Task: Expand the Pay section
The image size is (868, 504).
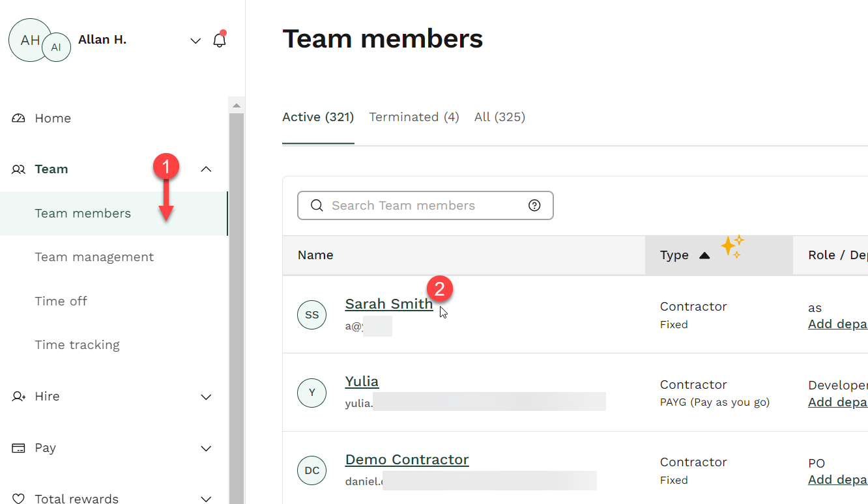Action: 206,448
